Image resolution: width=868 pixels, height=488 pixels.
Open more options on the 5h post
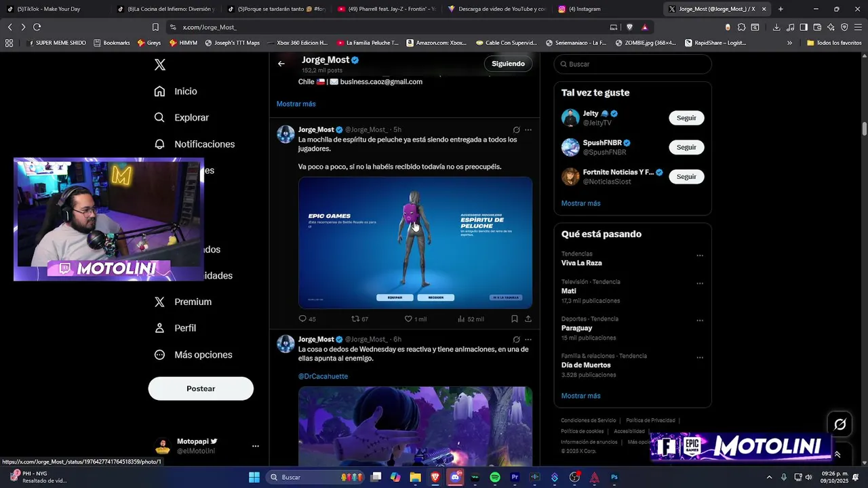point(528,129)
